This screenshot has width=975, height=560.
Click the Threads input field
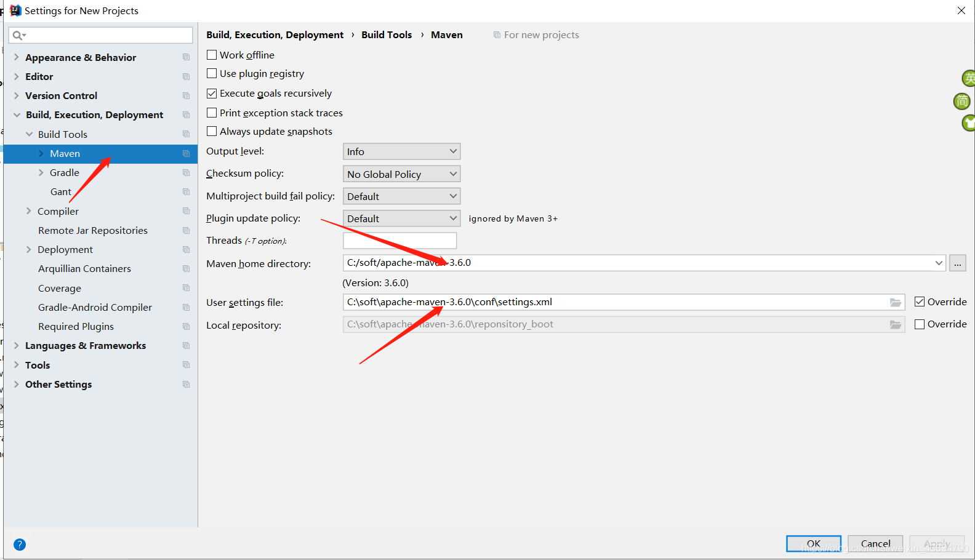[x=399, y=241]
